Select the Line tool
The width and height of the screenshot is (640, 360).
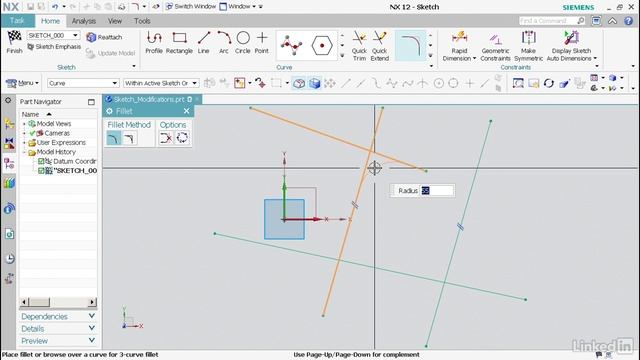coord(204,42)
